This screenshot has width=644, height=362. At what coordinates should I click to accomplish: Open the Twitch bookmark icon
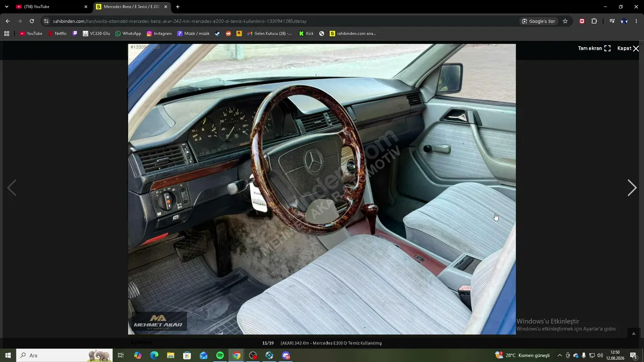tap(75, 34)
